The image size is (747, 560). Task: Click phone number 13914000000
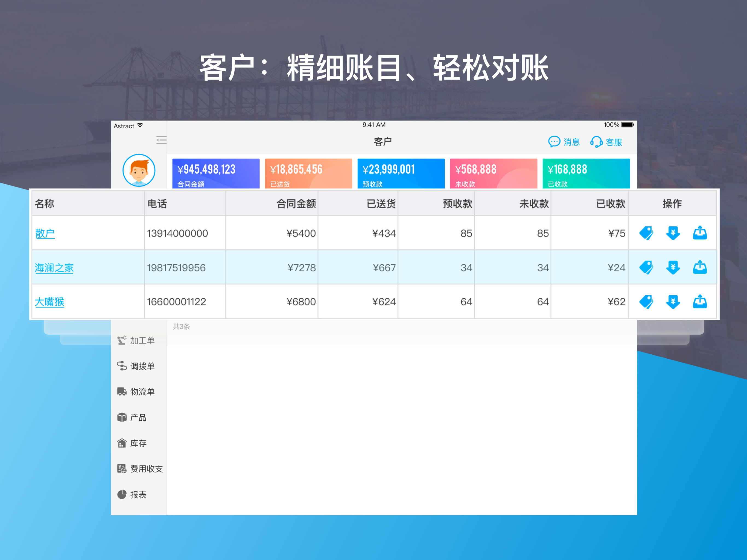(x=178, y=233)
